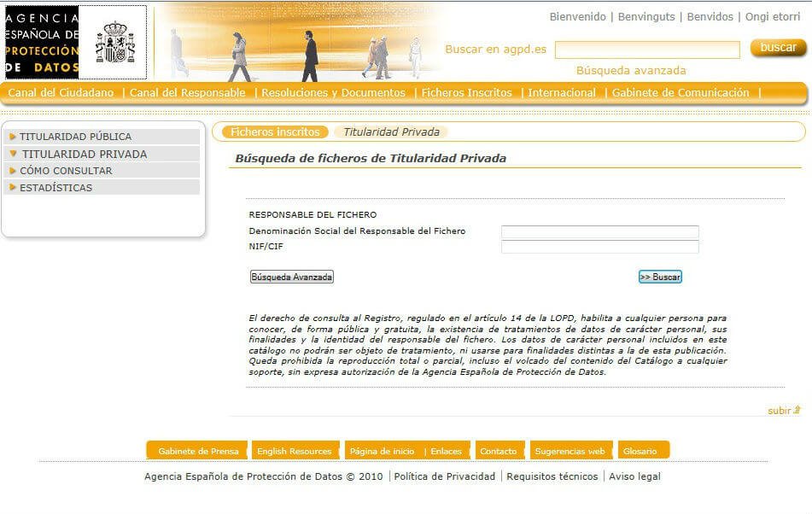Image resolution: width=812 pixels, height=514 pixels.
Task: Open the Gabinete de Prensa footer tab
Action: pos(198,451)
